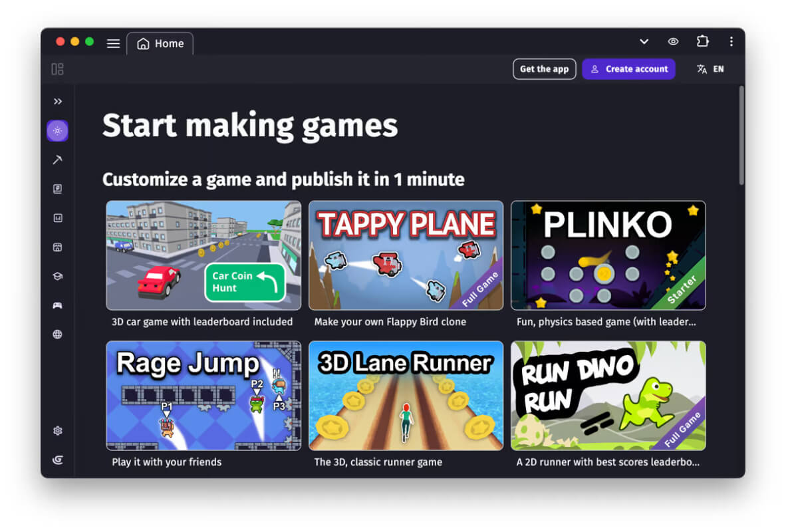Open the 3D Lane Runner thumbnail

coord(406,396)
